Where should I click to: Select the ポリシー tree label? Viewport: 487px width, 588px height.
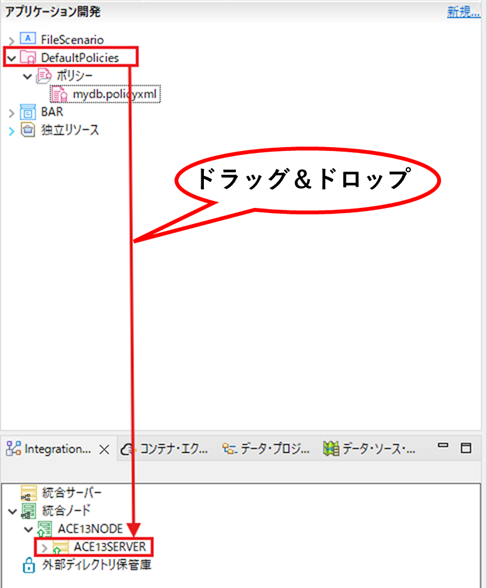tap(75, 76)
